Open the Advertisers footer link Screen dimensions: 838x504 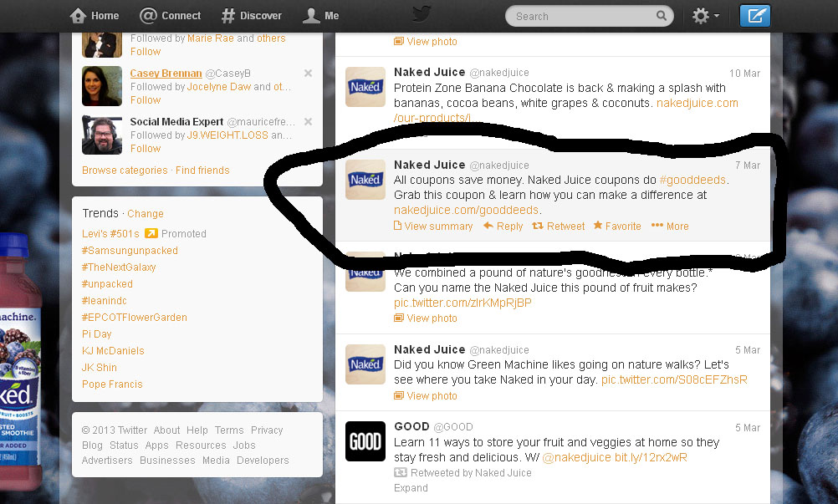pyautogui.click(x=107, y=461)
